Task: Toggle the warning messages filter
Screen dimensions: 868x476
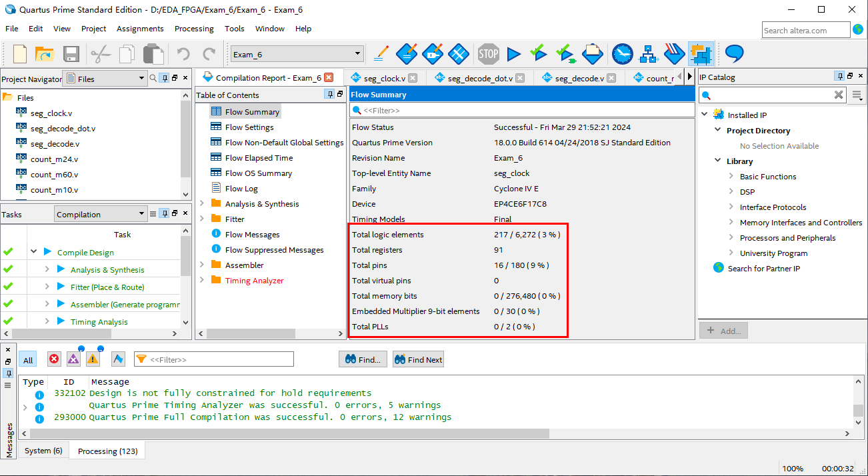Action: pos(93,359)
